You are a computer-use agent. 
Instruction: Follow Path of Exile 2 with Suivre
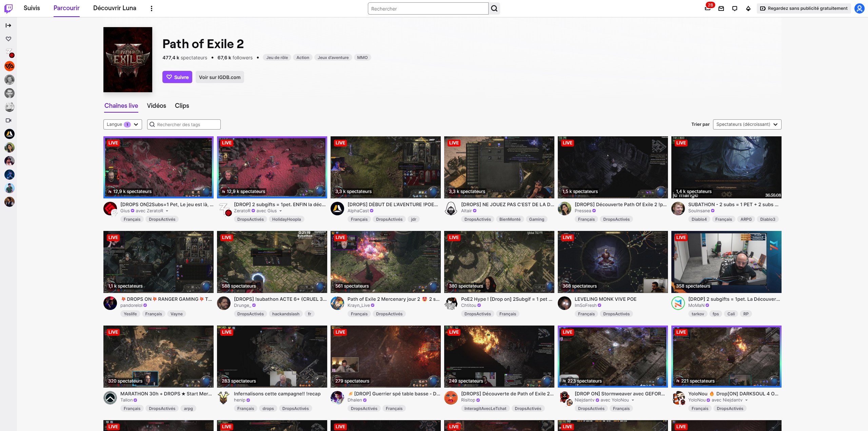[177, 77]
